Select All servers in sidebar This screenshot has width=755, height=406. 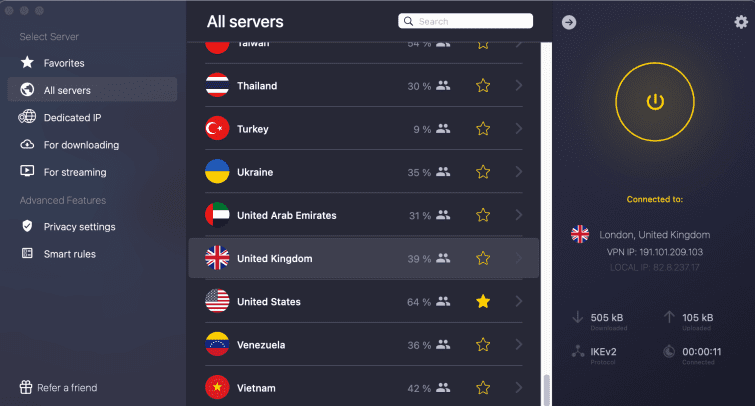[92, 90]
